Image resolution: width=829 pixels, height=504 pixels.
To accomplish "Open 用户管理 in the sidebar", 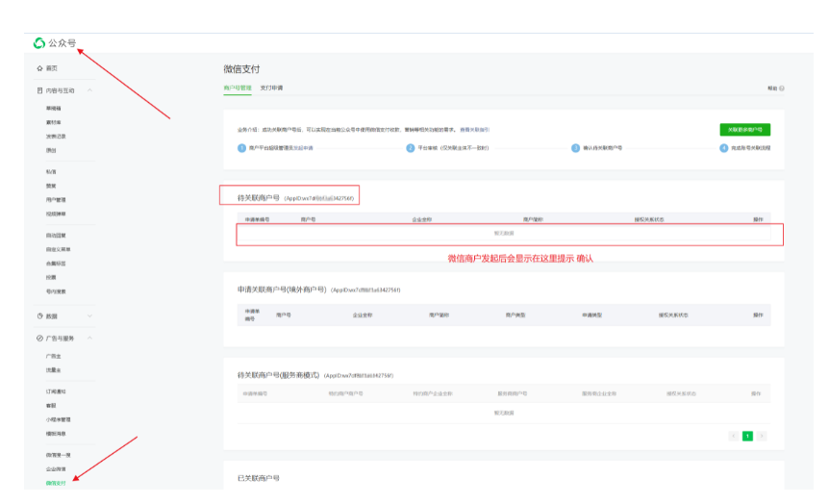I will (56, 200).
